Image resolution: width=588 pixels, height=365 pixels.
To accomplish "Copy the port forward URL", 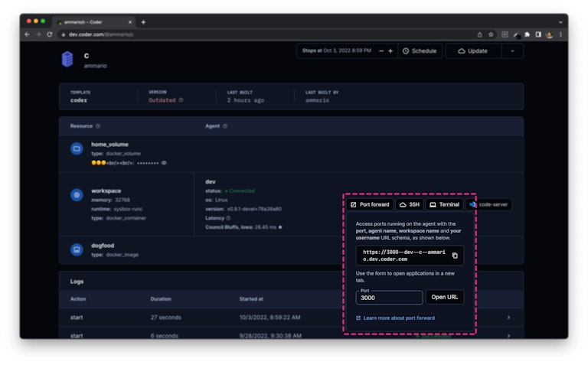I will point(454,256).
